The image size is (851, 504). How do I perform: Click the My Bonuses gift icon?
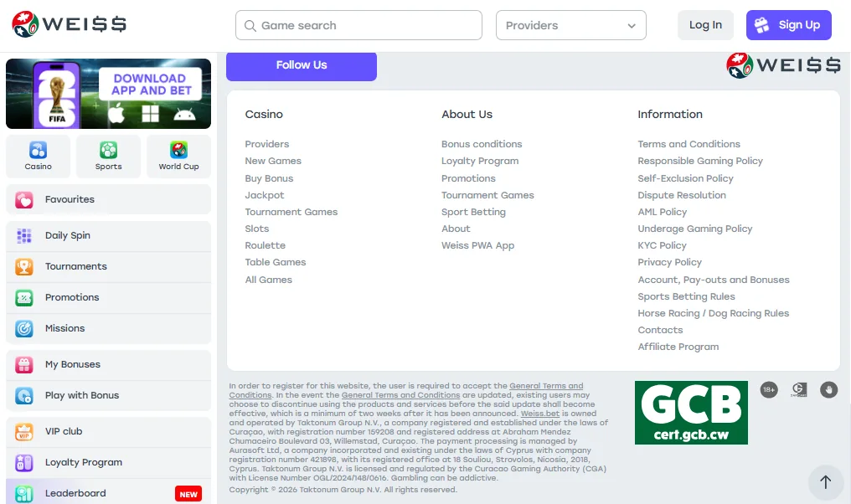click(24, 364)
